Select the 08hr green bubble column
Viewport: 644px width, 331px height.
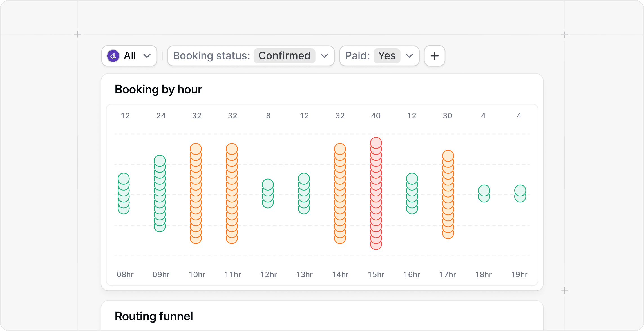(124, 194)
